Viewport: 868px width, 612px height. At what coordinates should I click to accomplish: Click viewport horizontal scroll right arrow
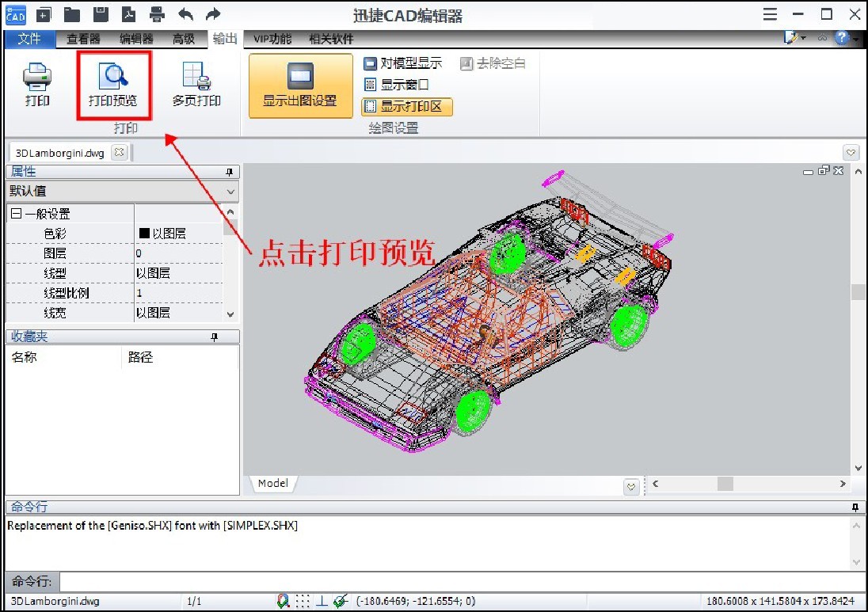point(843,484)
